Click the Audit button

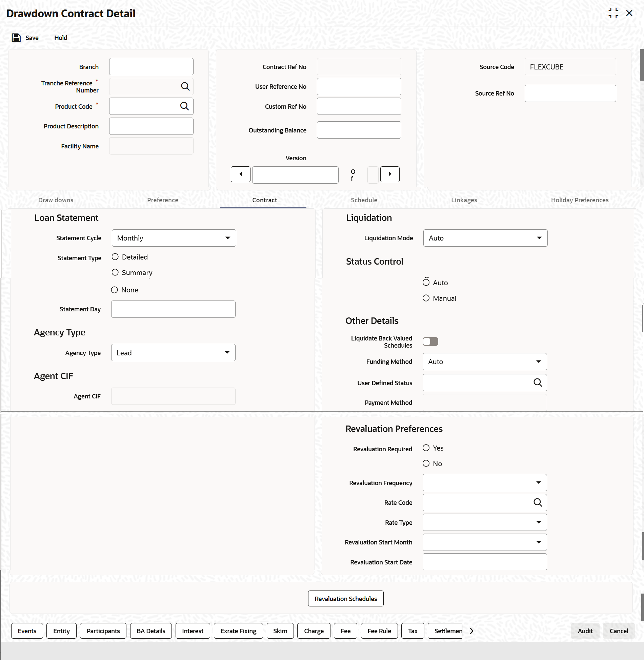585,630
